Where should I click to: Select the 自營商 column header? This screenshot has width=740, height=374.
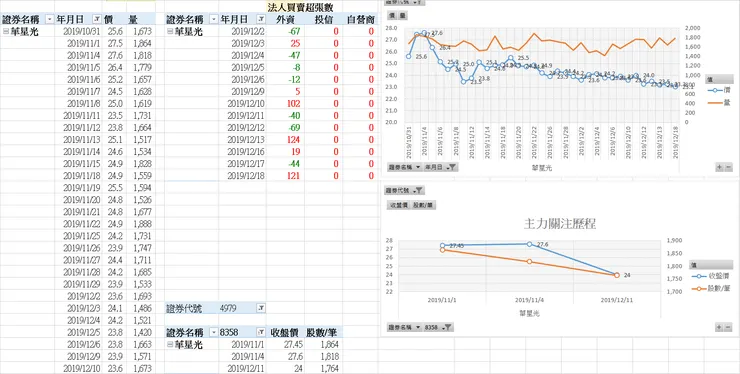[x=360, y=19]
